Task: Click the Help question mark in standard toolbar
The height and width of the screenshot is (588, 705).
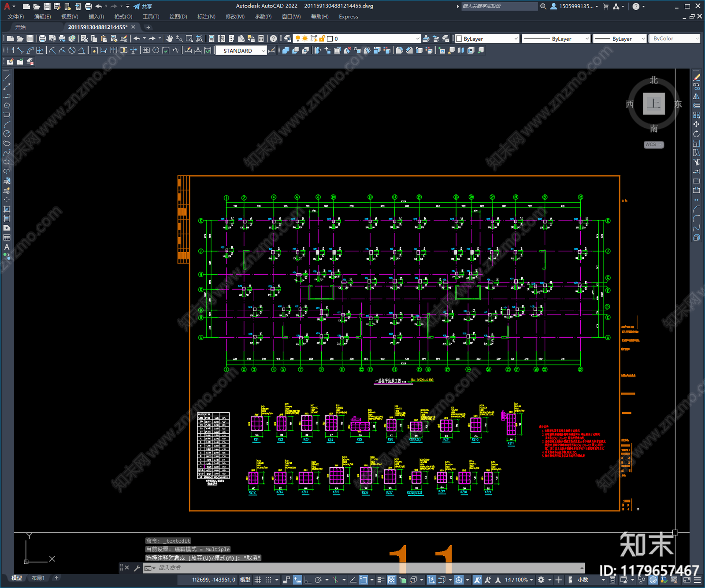Action: 274,39
